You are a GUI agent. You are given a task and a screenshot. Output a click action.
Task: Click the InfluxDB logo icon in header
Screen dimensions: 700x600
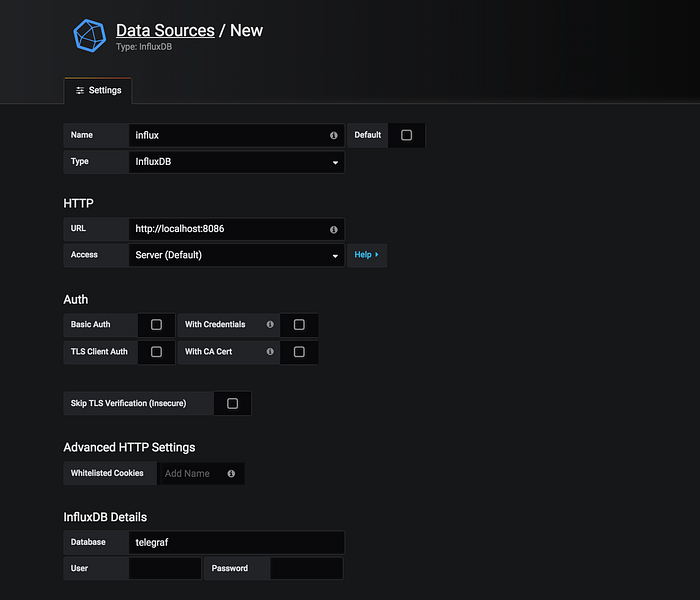89,36
